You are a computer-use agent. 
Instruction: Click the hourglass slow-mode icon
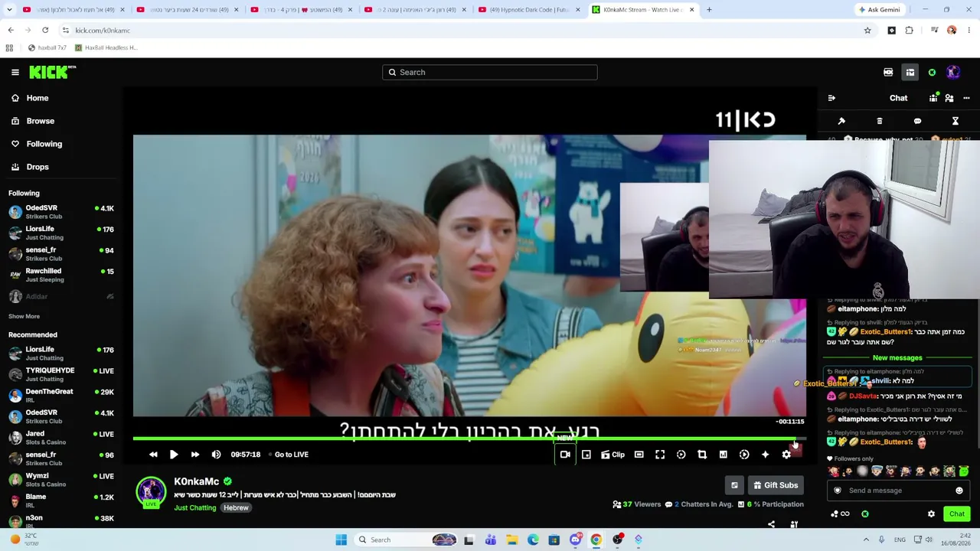955,121
